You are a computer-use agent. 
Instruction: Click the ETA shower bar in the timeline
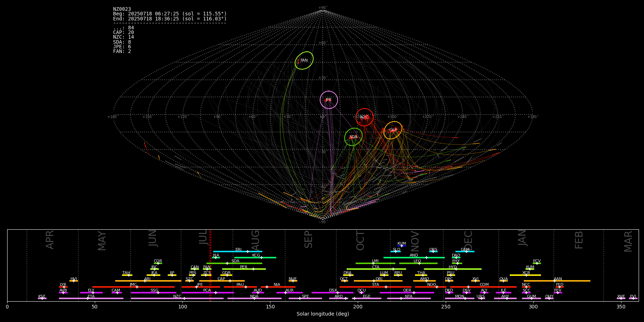point(91,298)
